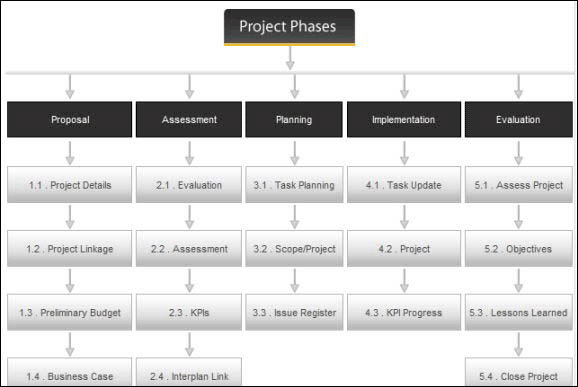Open step 1.2 Project Linkage

69,248
